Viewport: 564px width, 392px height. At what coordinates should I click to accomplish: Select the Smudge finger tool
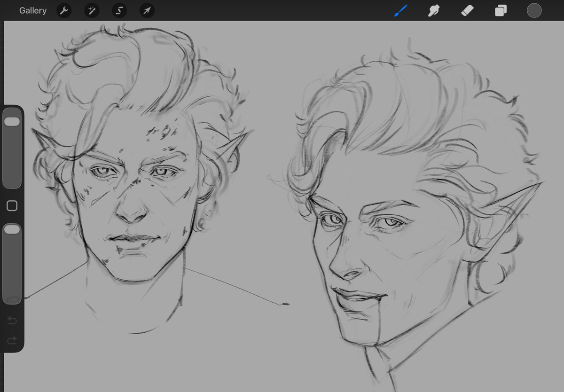(433, 10)
